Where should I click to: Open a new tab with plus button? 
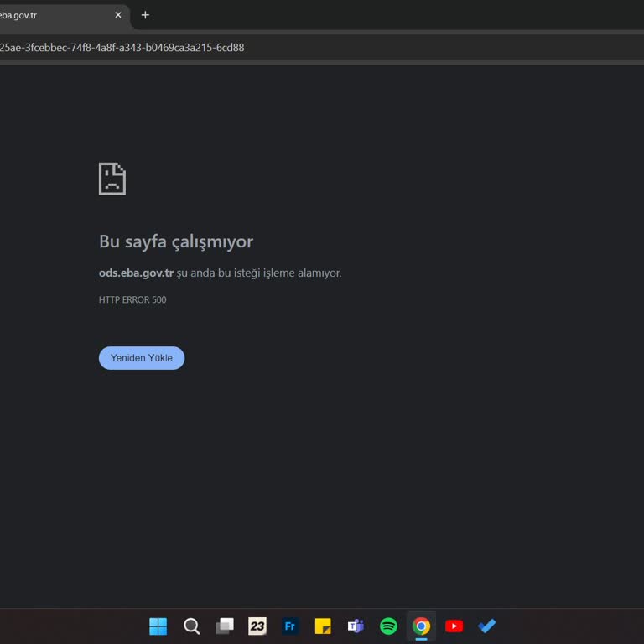(x=145, y=15)
